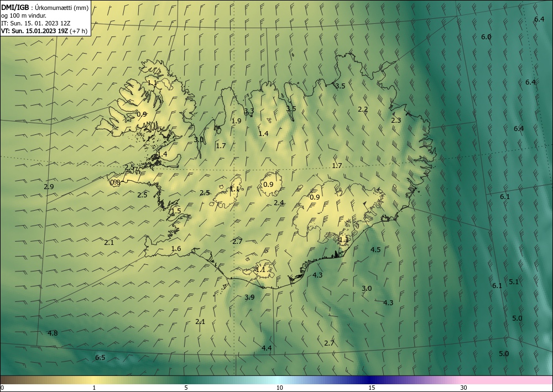This screenshot has height=392, width=553.
Task: Click the '(+7 h)' forecast offset label
Action: pyautogui.click(x=79, y=31)
